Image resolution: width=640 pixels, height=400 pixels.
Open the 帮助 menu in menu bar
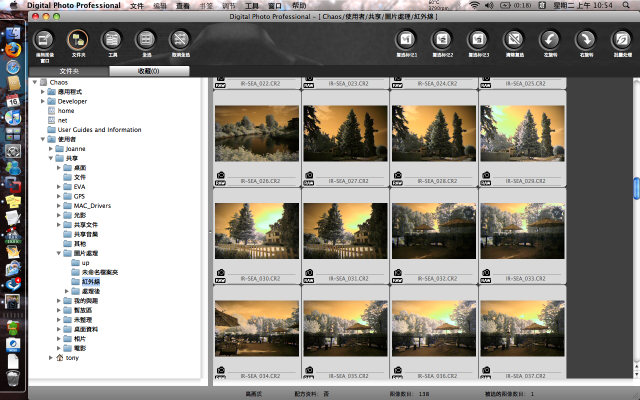tap(299, 5)
